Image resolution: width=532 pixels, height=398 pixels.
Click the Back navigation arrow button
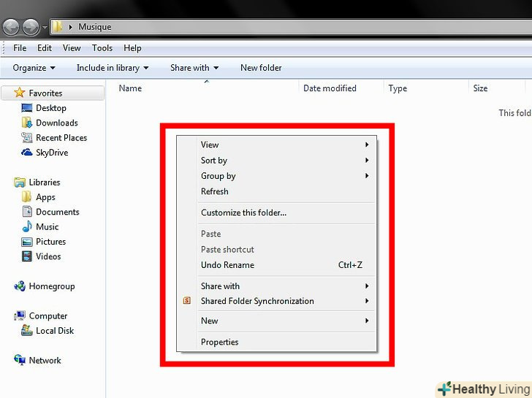10,27
